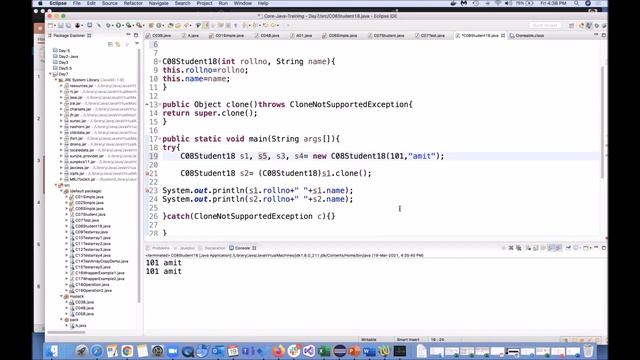Click Remove Launch icon in Console toolbar
Screen dimensions: 640x360
point(511,248)
